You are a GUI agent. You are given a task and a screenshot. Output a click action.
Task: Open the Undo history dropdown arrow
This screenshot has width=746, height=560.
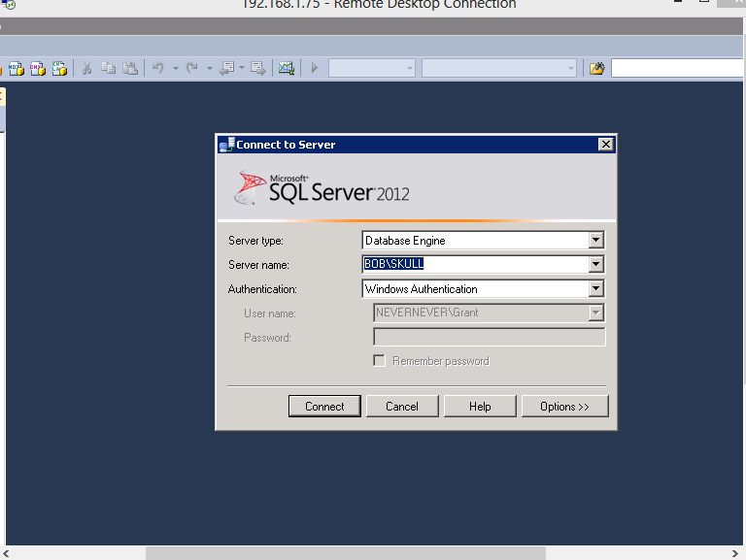pos(176,69)
